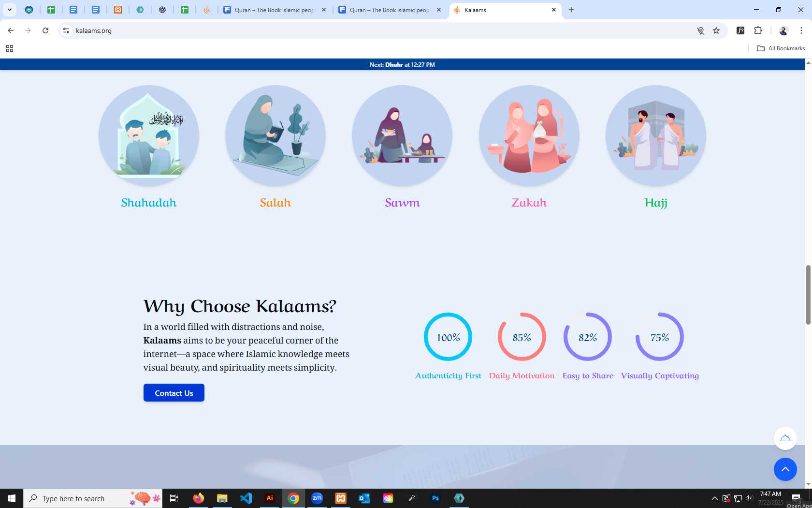Image resolution: width=812 pixels, height=508 pixels.
Task: Open Photoshop from the taskbar
Action: coord(435,498)
